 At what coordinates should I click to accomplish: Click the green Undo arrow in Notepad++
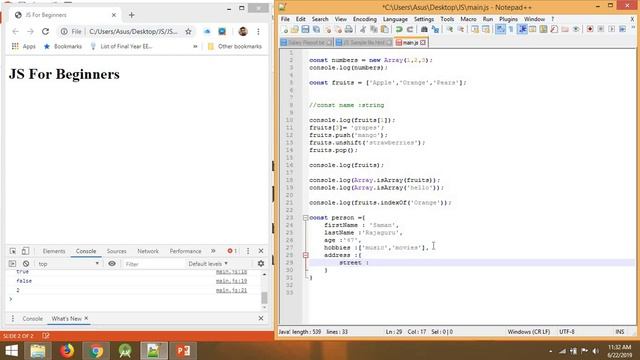399,29
